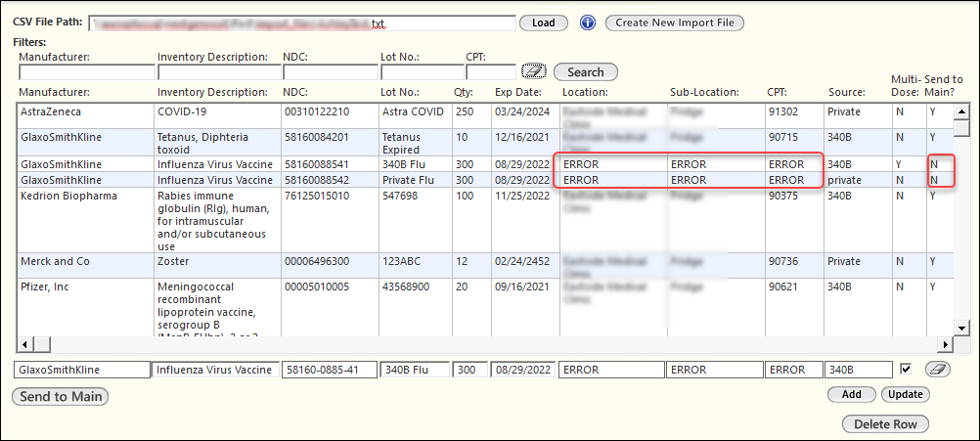Click the Tetanus Expired lot cell
The width and height of the screenshot is (980, 441).
pyautogui.click(x=416, y=143)
